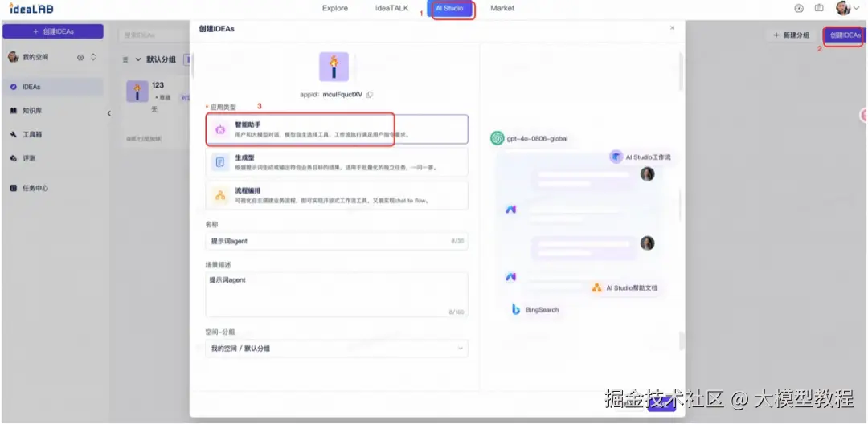Click the 我的空间 avatar
The image size is (868, 424).
[14, 57]
